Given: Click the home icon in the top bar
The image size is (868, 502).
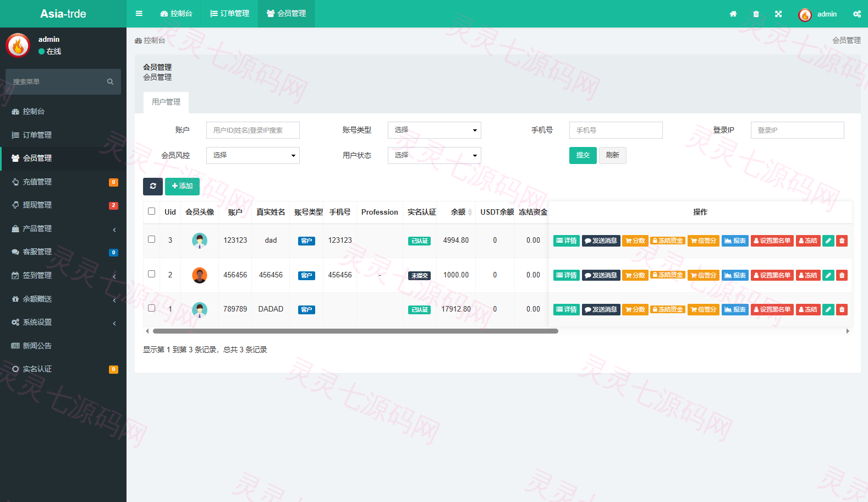Looking at the screenshot, I should click(x=733, y=14).
